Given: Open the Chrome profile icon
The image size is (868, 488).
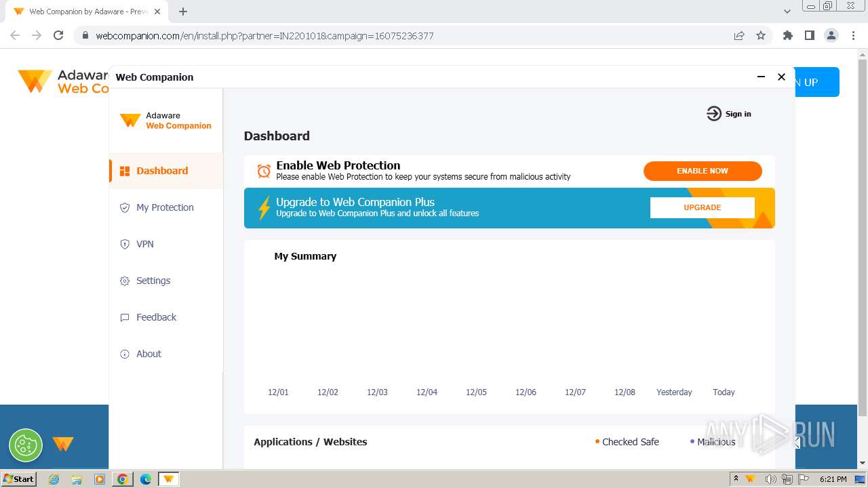Looking at the screenshot, I should tap(831, 35).
